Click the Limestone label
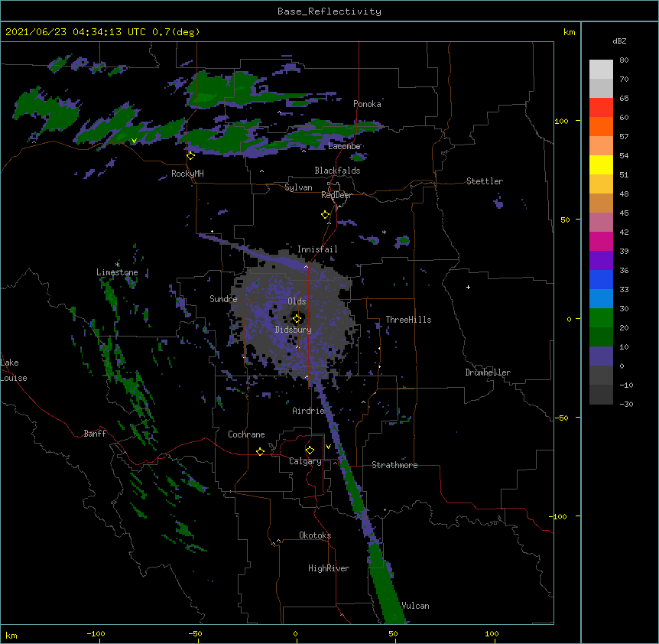The image size is (659, 644). coord(117,272)
